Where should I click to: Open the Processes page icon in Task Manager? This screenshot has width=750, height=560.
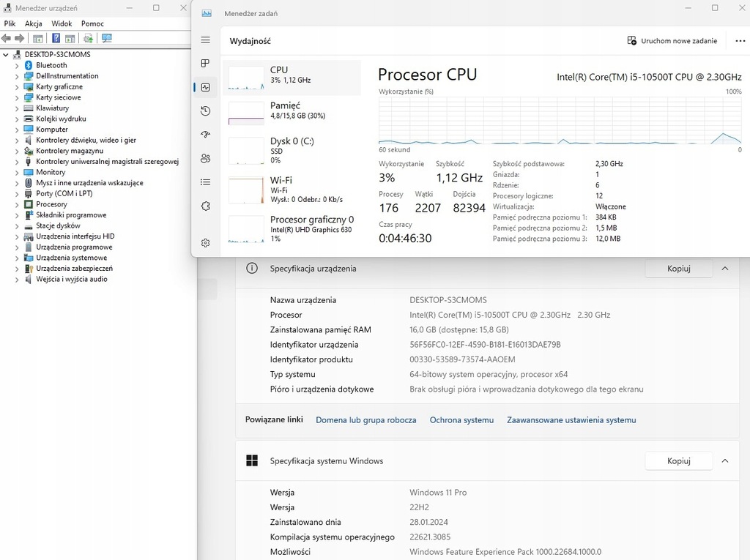[x=206, y=64]
